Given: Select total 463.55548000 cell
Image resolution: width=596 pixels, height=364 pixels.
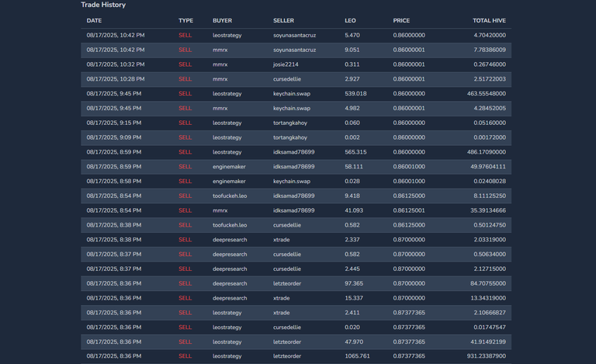Looking at the screenshot, I should click(487, 93).
